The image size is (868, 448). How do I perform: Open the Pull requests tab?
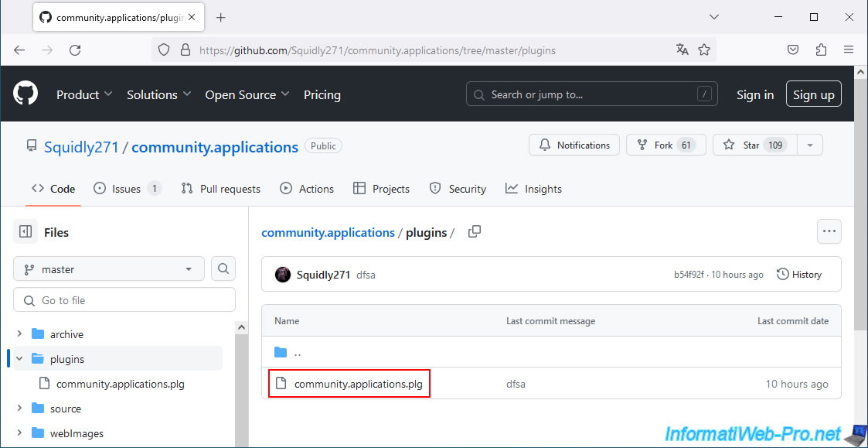(221, 189)
